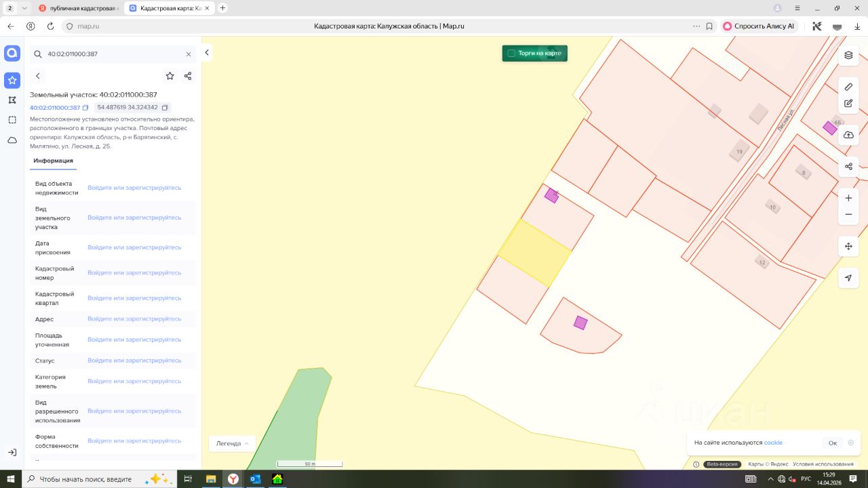868x488 pixels.
Task: Open the flag icon below favorites in sidebar
Action: pos(12,100)
